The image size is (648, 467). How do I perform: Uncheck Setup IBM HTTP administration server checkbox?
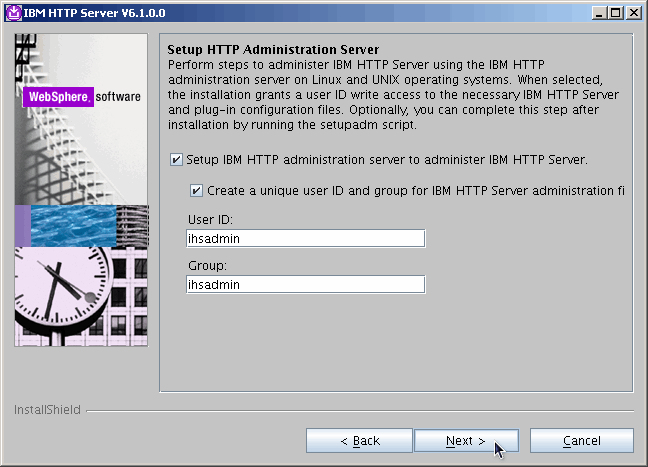(177, 159)
